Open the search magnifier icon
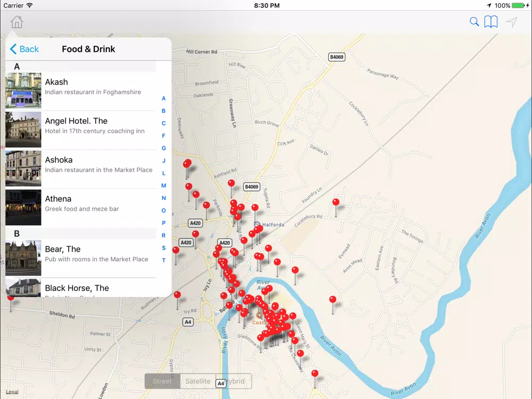The height and width of the screenshot is (399, 532). coord(474,22)
